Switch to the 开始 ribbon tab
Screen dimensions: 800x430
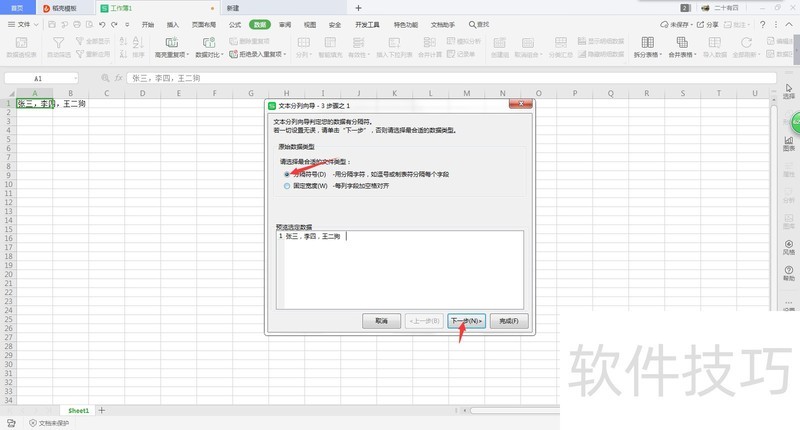coord(148,24)
